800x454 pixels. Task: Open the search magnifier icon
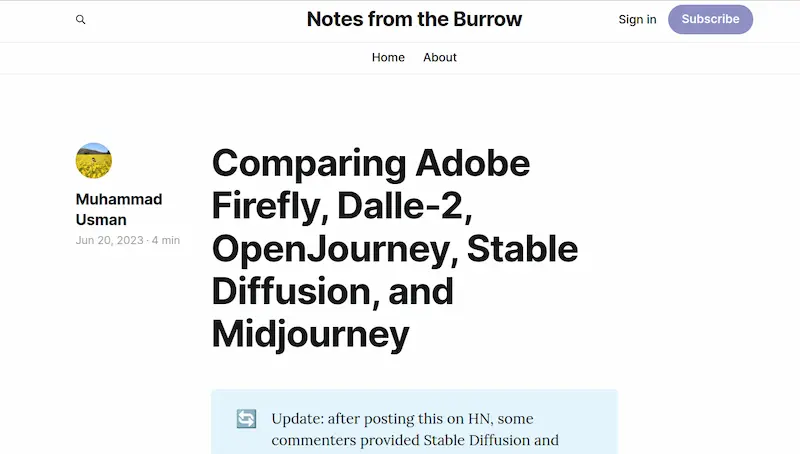(x=81, y=19)
